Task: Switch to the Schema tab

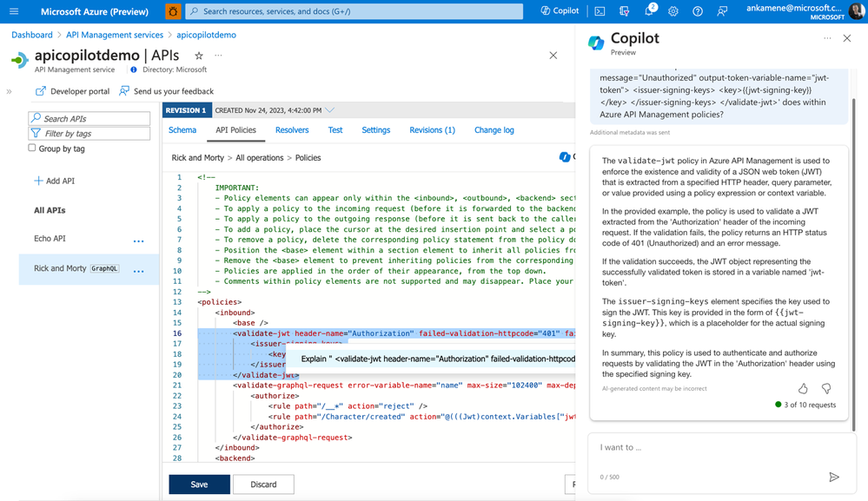Action: [182, 130]
